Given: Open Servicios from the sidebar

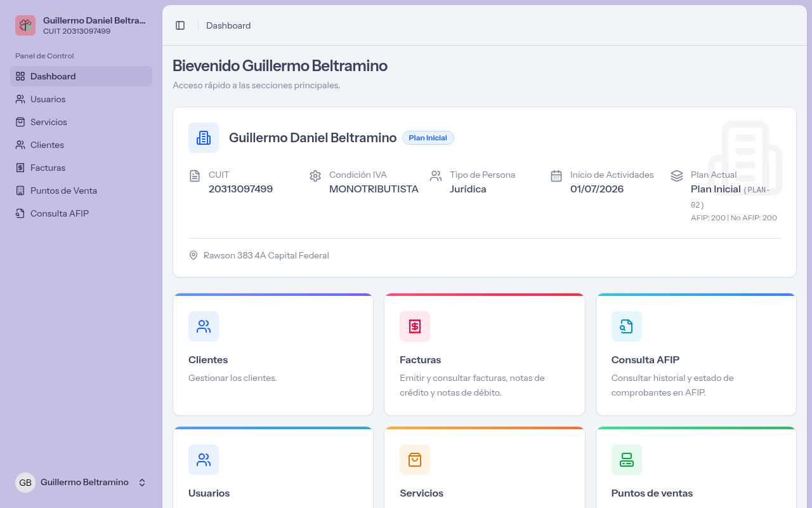Looking at the screenshot, I should (x=81, y=122).
